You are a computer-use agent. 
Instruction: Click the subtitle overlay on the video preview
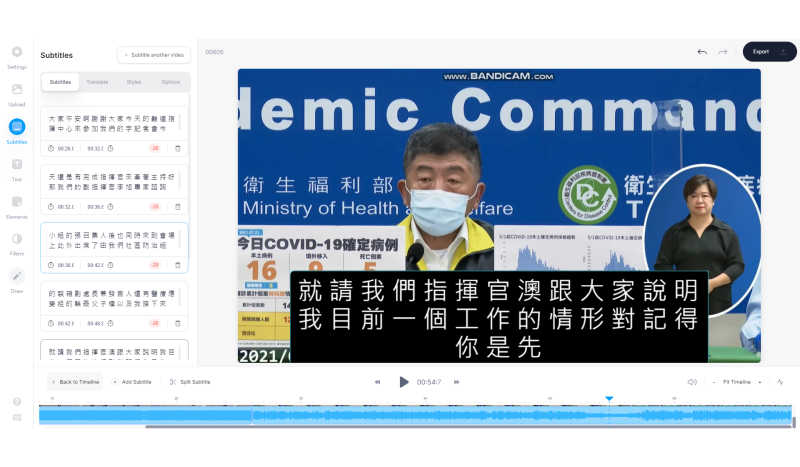[499, 317]
